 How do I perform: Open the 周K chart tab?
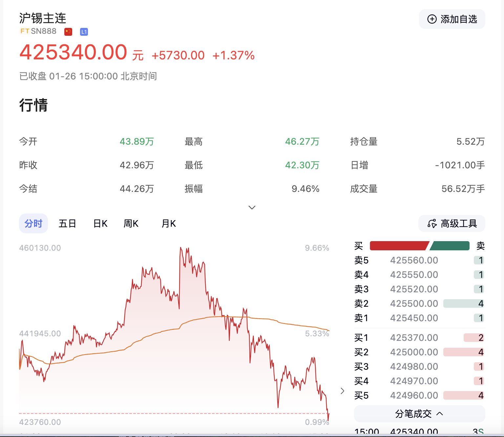click(x=131, y=224)
